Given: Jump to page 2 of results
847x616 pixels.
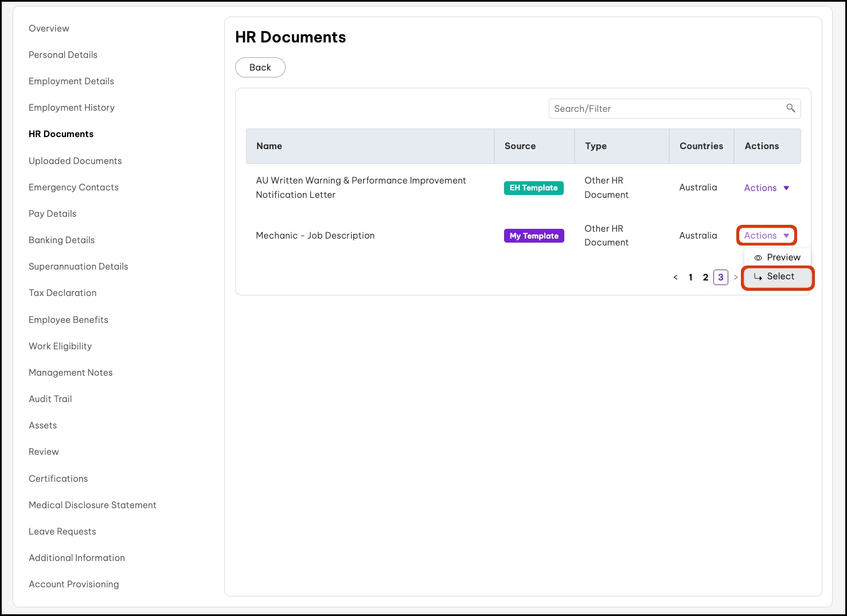Looking at the screenshot, I should [x=705, y=278].
